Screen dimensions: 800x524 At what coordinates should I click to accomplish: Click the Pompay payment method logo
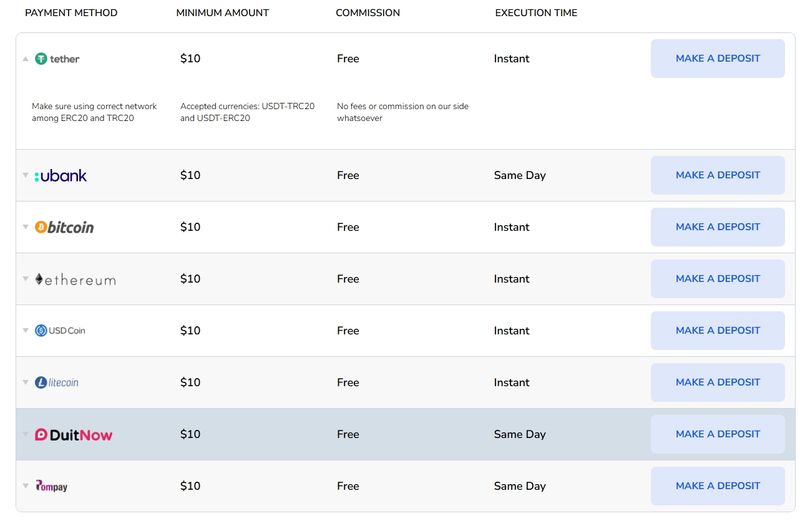[51, 486]
